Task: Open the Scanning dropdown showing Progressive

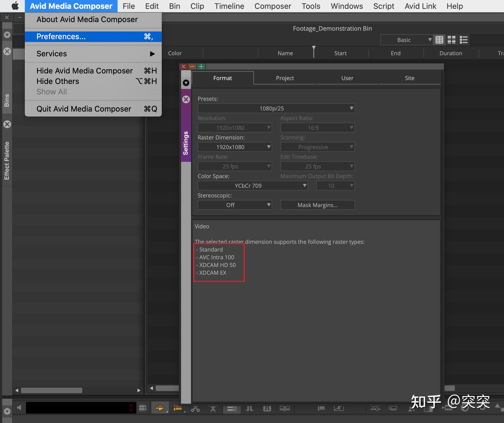Action: pos(317,147)
